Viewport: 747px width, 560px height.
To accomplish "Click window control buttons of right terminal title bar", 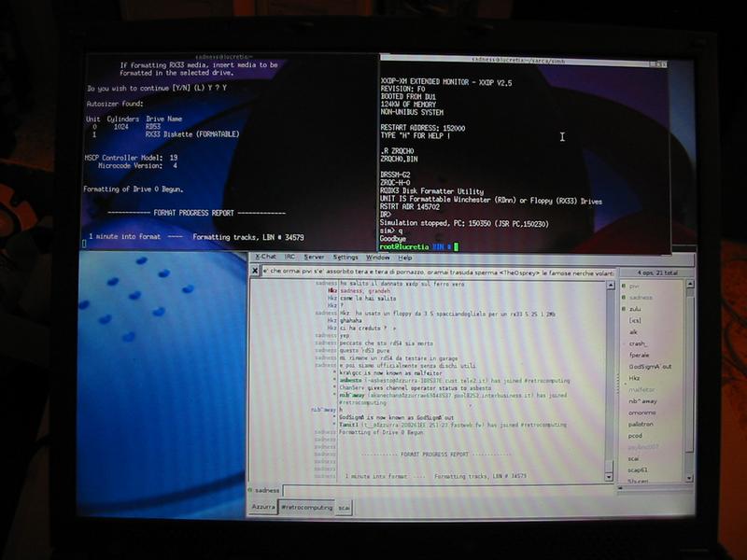I will tap(657, 63).
